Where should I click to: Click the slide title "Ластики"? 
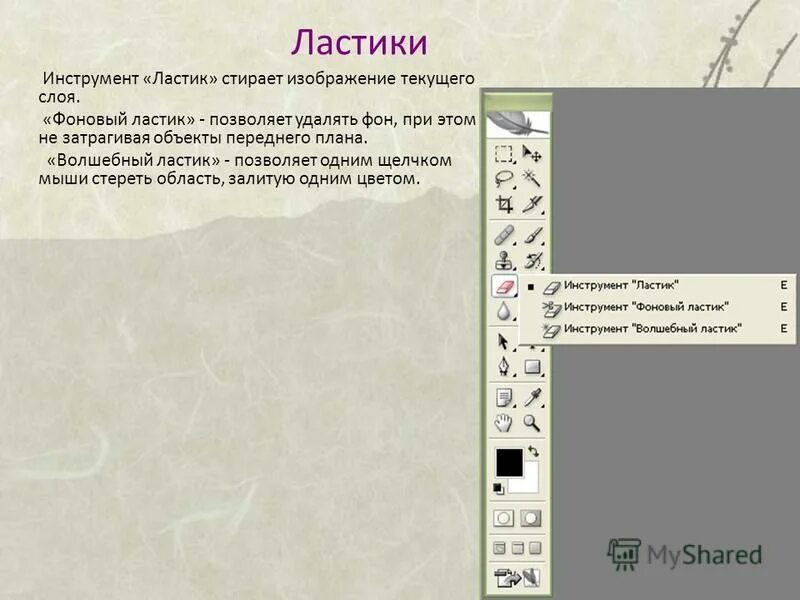pyautogui.click(x=359, y=42)
